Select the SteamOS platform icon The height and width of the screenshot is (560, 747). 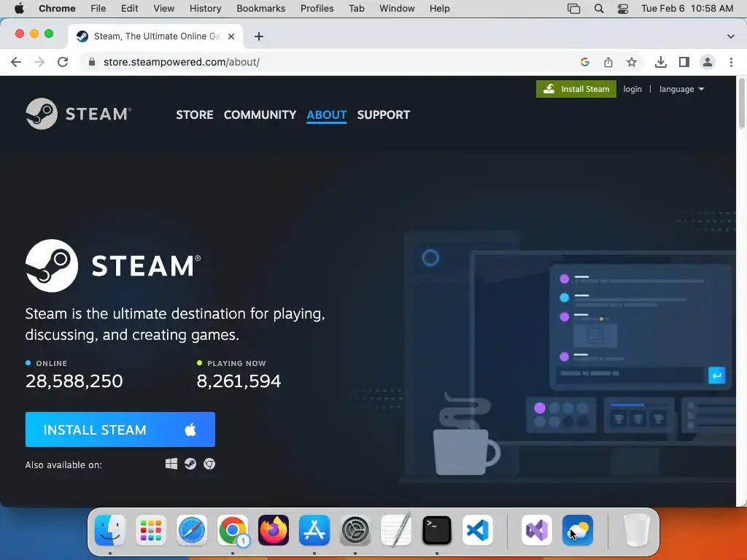click(x=190, y=464)
